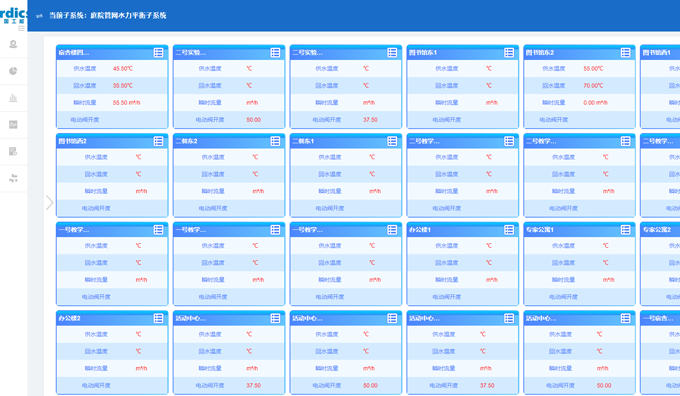Click current subsystem title in header
Viewport: 680px width, 396px height.
[x=108, y=16]
